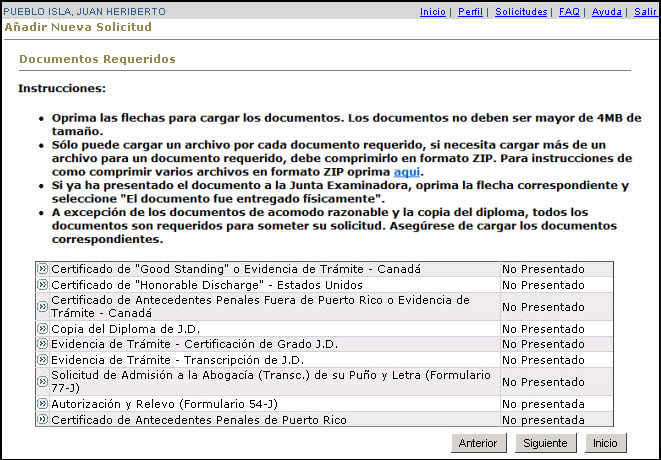Click arrow icon for Transcripción de J.D.
661x460 pixels.
tap(42, 359)
